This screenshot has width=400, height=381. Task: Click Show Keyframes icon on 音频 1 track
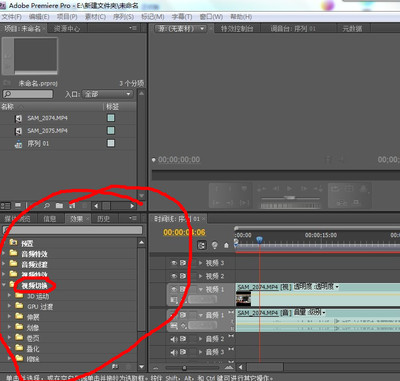184,326
